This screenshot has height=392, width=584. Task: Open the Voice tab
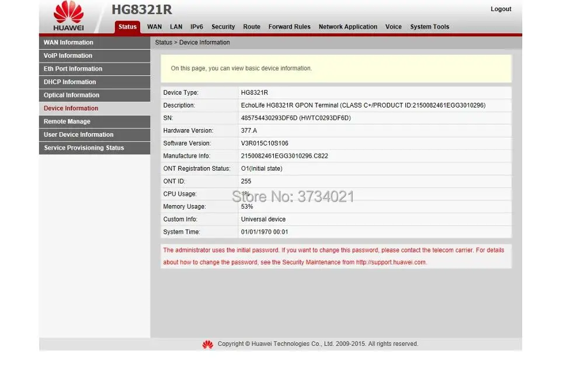coord(393,27)
